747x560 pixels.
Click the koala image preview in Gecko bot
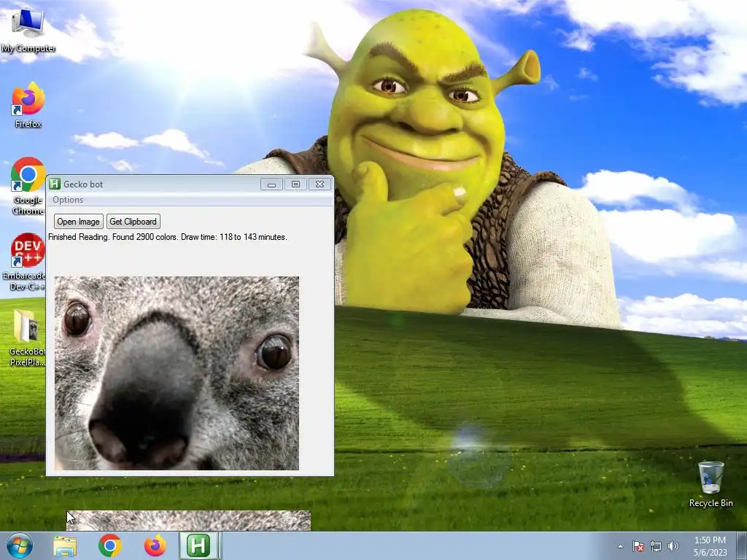[x=177, y=373]
